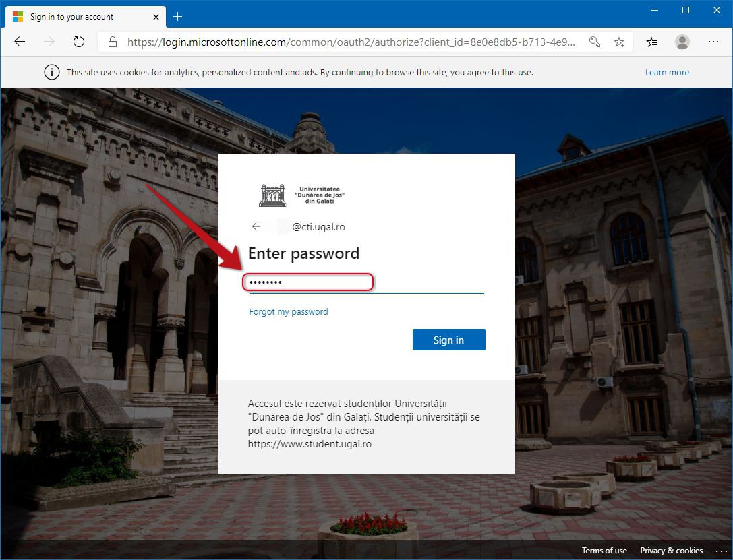Open a new tab with plus button

(x=177, y=17)
